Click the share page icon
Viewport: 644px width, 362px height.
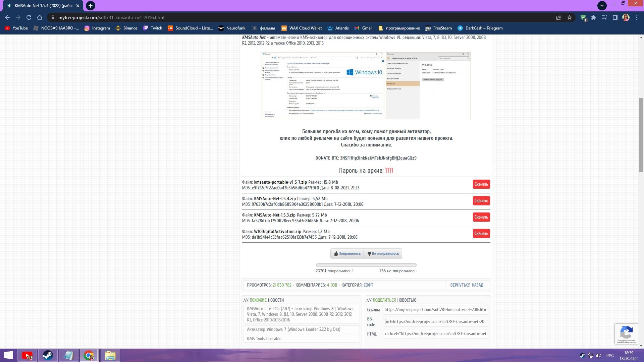point(559,17)
